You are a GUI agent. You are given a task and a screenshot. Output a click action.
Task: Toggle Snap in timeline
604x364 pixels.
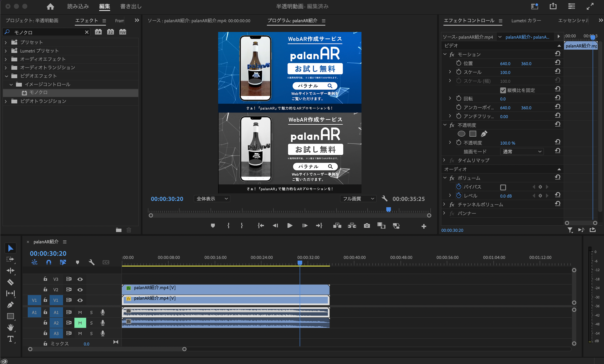pos(49,262)
